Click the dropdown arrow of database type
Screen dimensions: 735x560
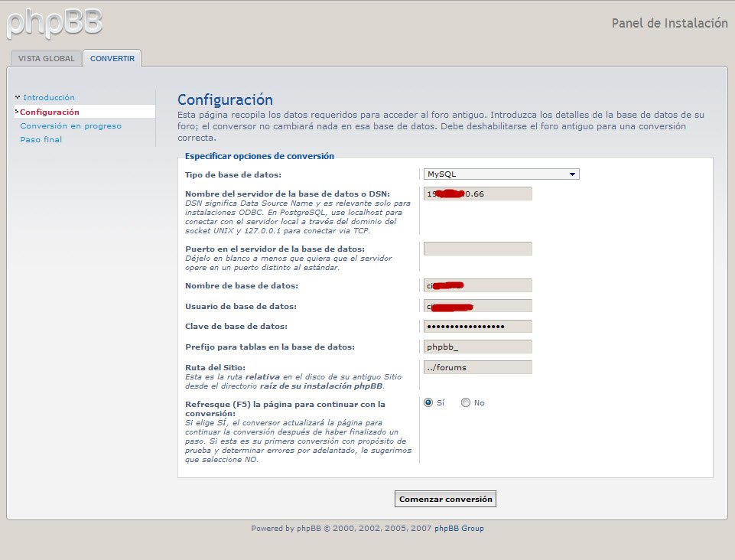click(572, 174)
